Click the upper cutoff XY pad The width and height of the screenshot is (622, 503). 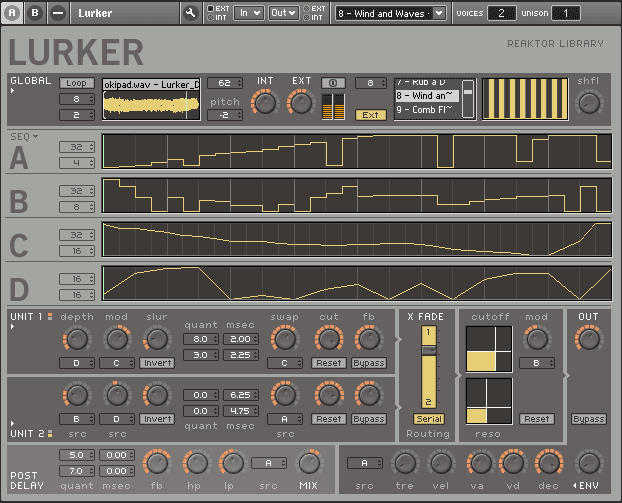pyautogui.click(x=489, y=349)
